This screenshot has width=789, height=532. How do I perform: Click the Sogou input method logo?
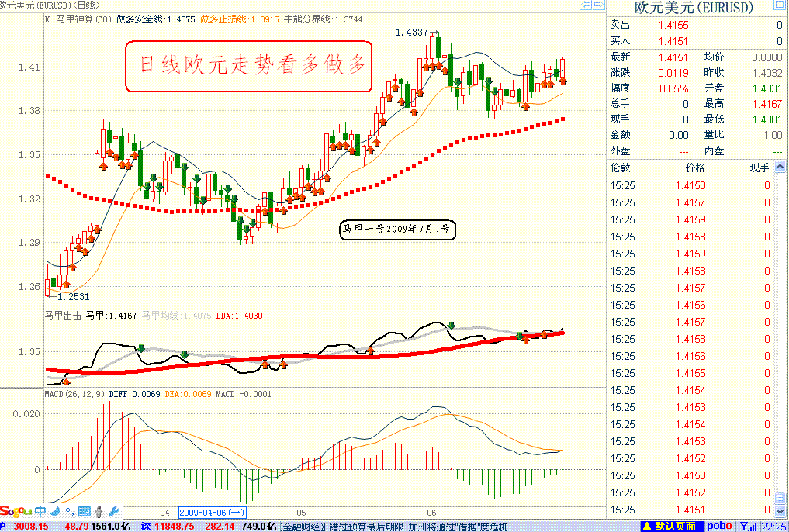[x=16, y=512]
